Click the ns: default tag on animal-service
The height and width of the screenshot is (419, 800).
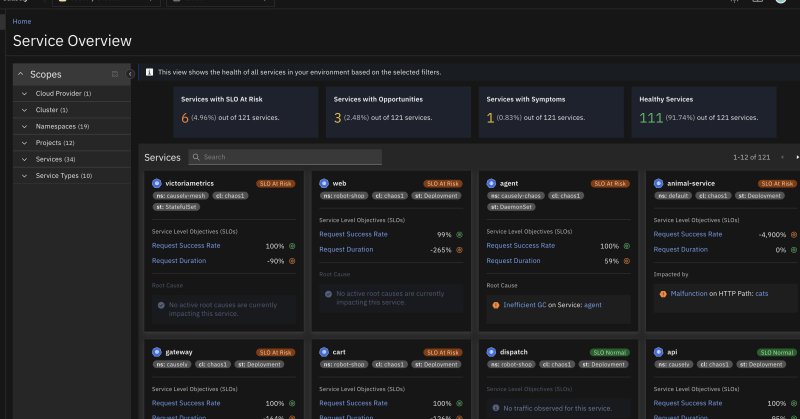click(673, 196)
